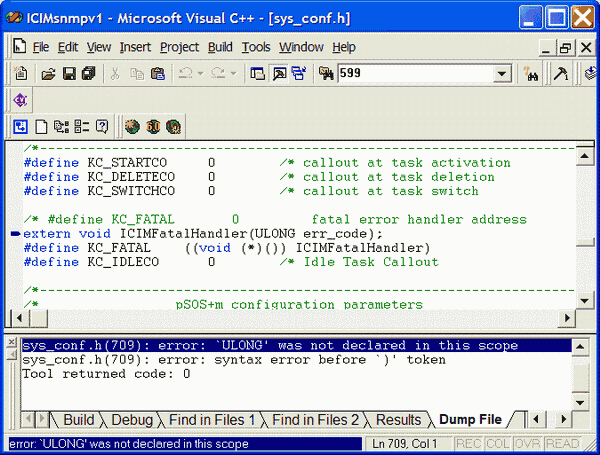600x455 pixels.
Task: Select the 'syntax error before )' output line
Action: pyautogui.click(x=234, y=360)
